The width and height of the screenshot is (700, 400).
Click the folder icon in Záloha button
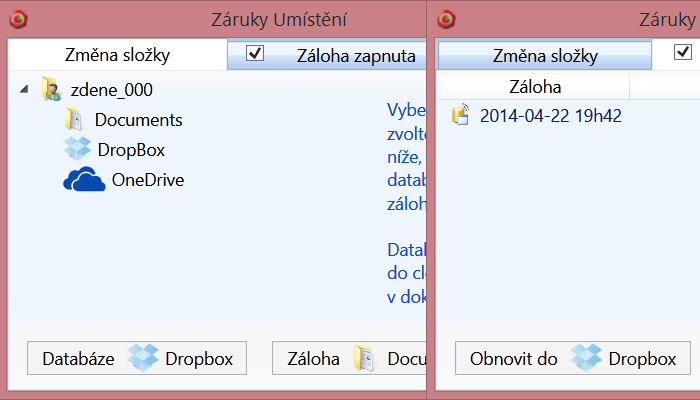coord(363,359)
